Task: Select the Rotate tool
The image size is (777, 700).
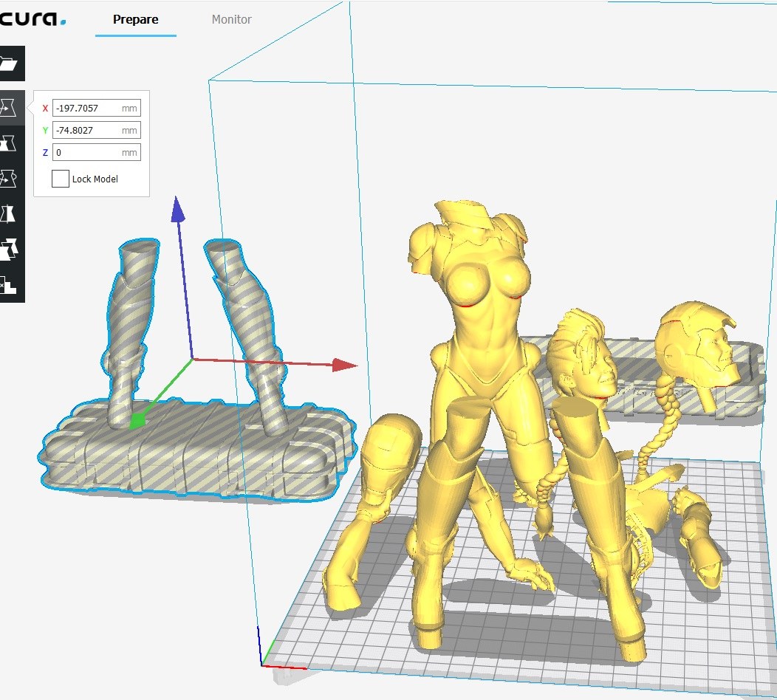Action: tap(10, 179)
